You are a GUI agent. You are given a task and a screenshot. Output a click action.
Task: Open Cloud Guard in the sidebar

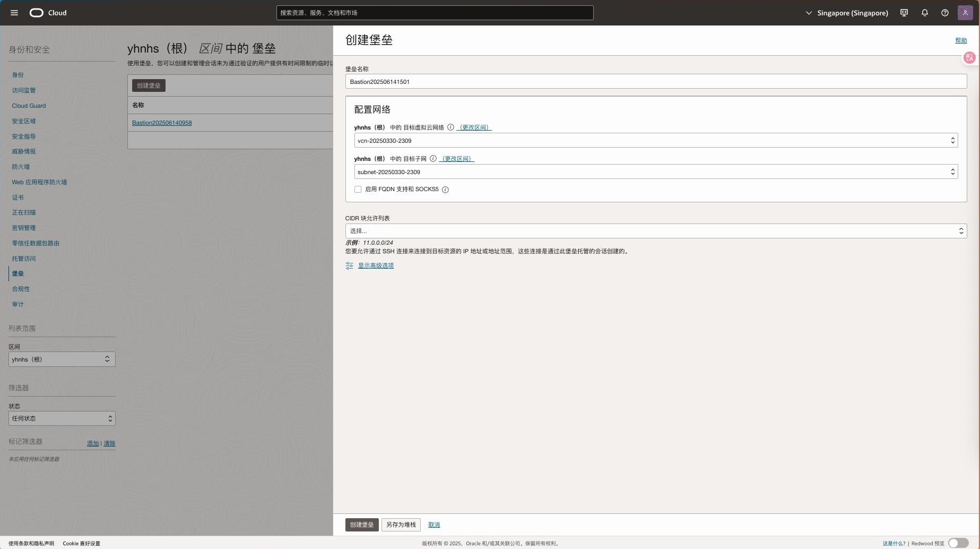[29, 106]
